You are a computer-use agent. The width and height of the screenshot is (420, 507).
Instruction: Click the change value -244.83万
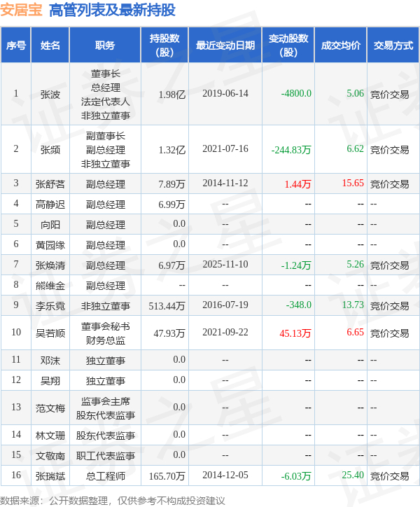(x=291, y=150)
